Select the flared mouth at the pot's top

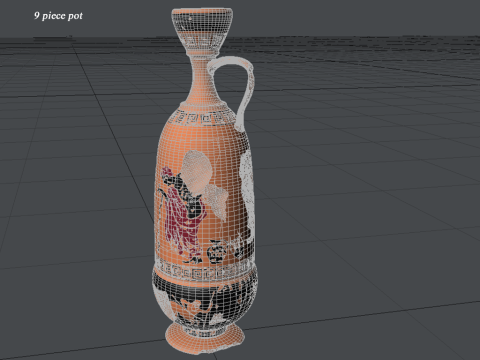tap(202, 30)
